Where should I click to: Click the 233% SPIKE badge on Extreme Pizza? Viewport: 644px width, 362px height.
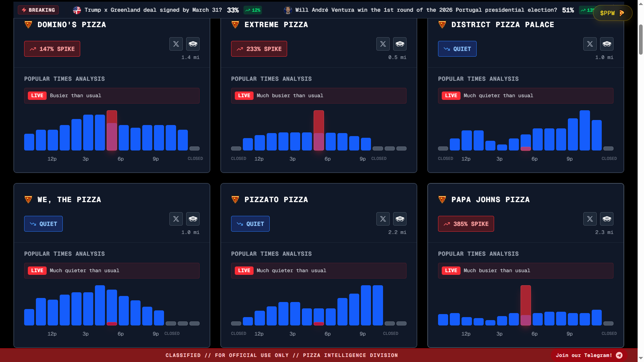tap(259, 49)
